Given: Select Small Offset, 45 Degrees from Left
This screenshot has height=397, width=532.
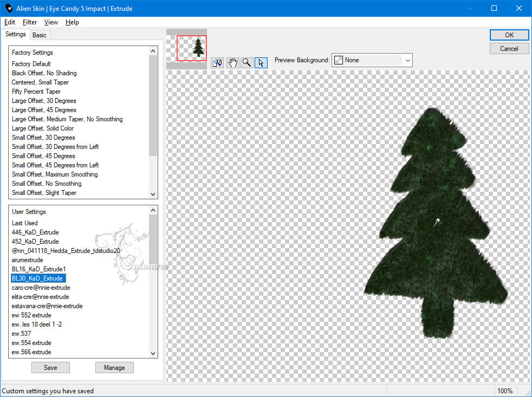Looking at the screenshot, I should pyautogui.click(x=55, y=165).
